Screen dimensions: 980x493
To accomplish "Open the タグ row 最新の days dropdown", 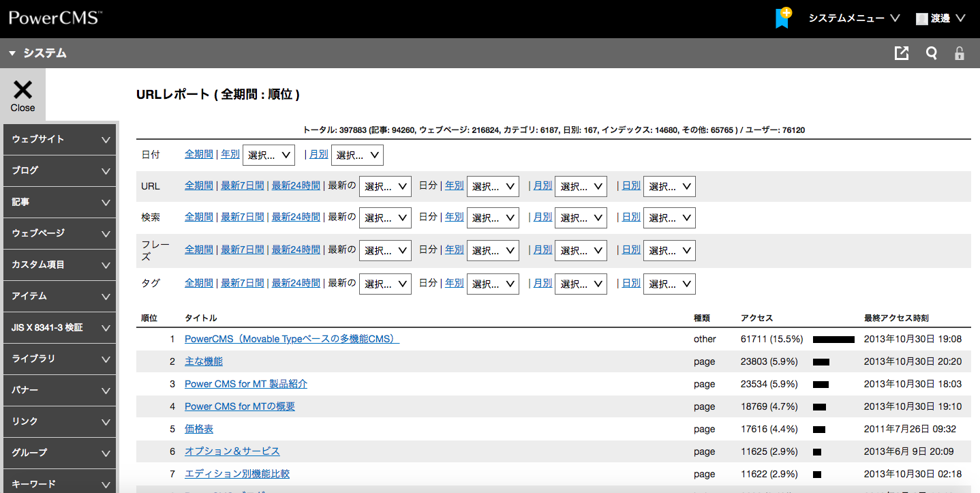I will (385, 284).
